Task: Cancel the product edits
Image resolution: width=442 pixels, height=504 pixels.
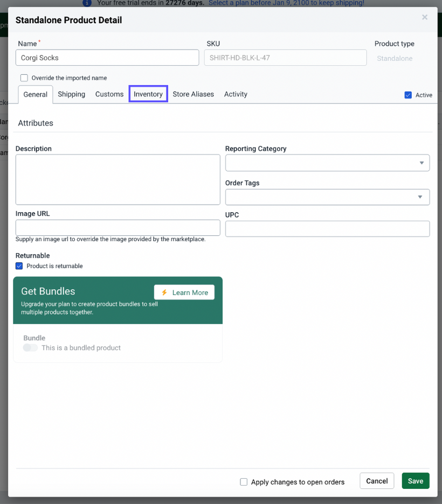Action: [x=377, y=481]
